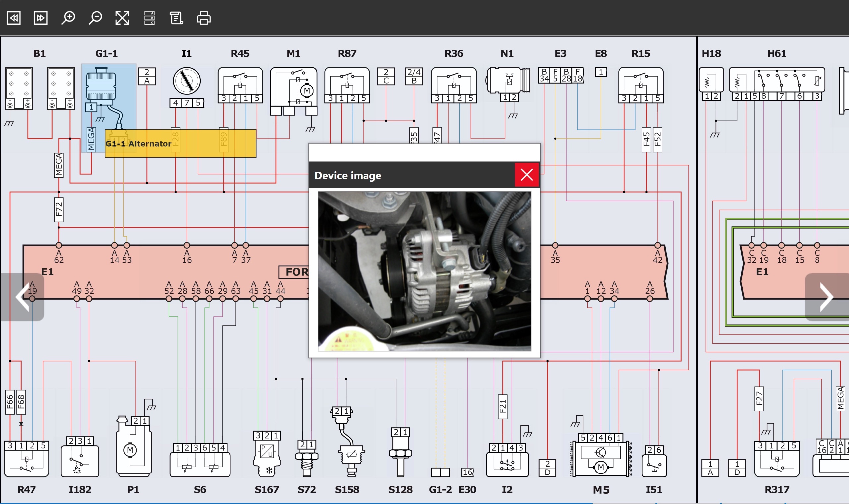849x504 pixels.
Task: Go to the next diagram page with the right chevron
Action: coord(826,297)
